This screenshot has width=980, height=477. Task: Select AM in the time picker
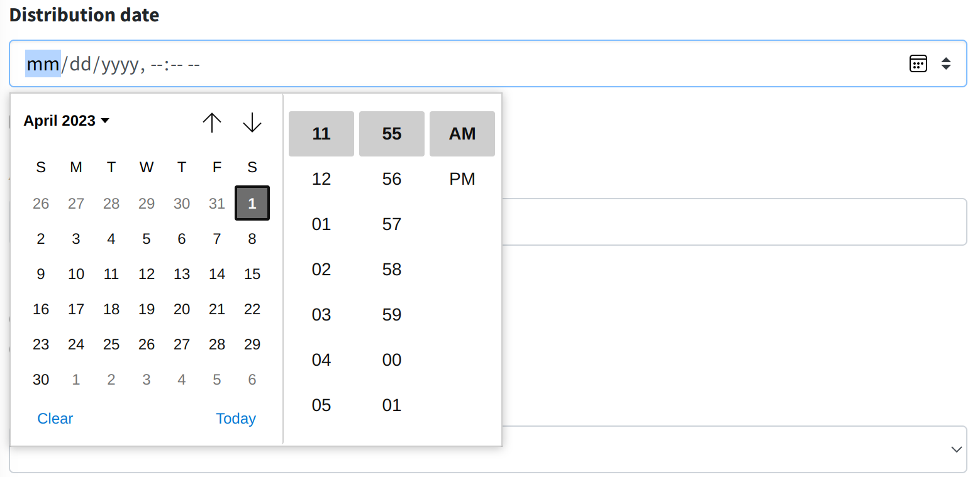tap(462, 134)
